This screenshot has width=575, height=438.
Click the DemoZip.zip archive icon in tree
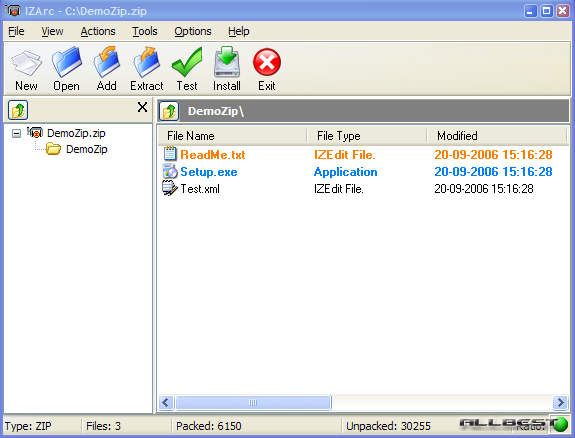pyautogui.click(x=35, y=132)
